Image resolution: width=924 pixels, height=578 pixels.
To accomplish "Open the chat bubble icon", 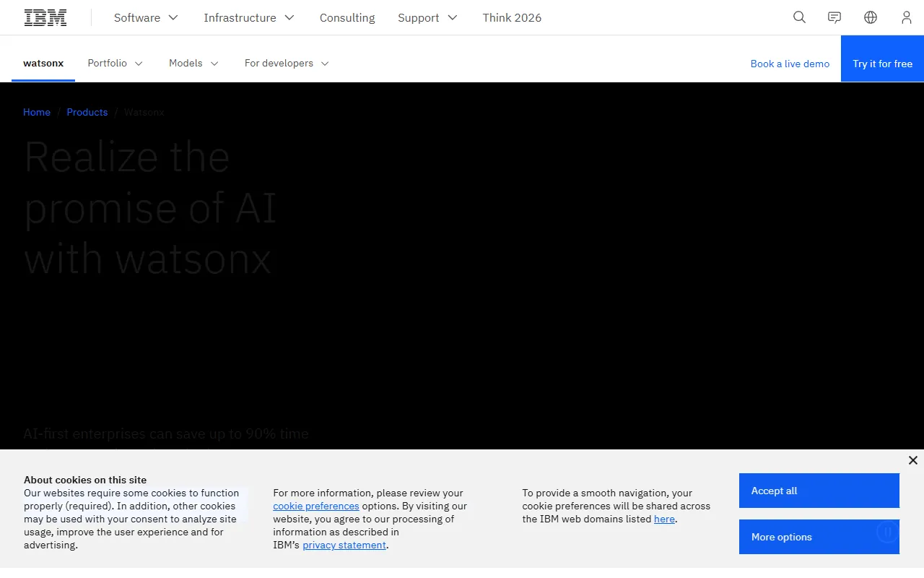I will [834, 17].
